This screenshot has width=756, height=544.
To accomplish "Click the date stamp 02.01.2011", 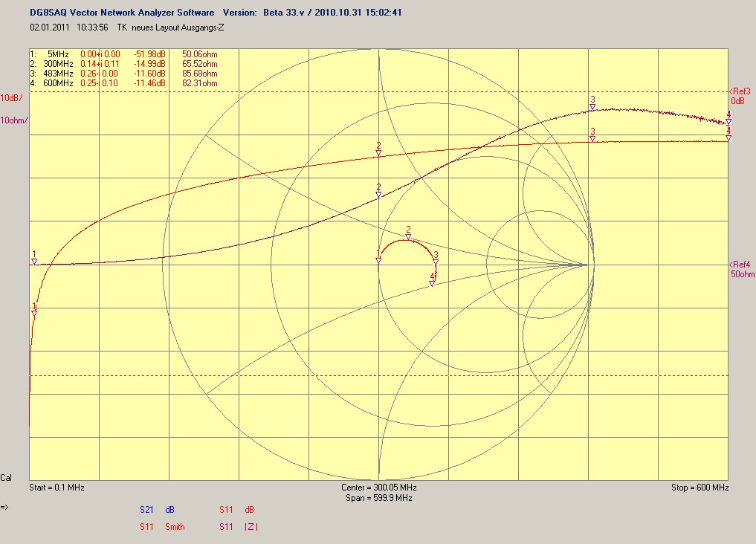I will pos(50,27).
